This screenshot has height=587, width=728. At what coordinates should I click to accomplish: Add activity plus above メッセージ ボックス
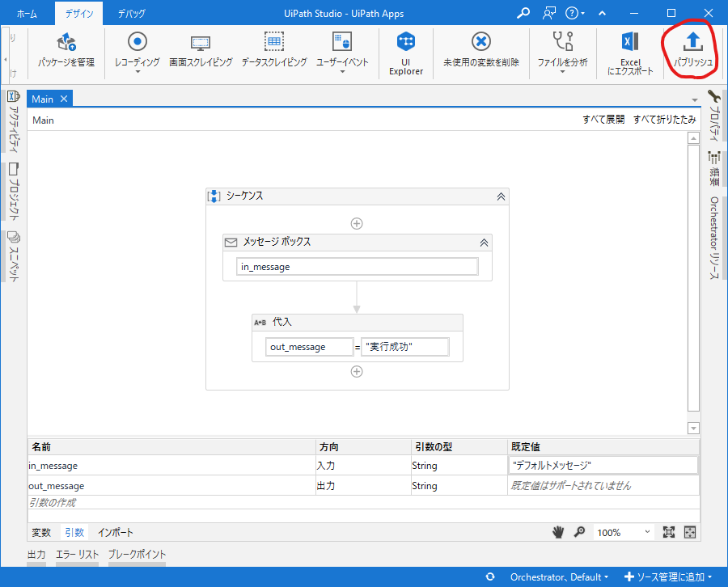(357, 224)
